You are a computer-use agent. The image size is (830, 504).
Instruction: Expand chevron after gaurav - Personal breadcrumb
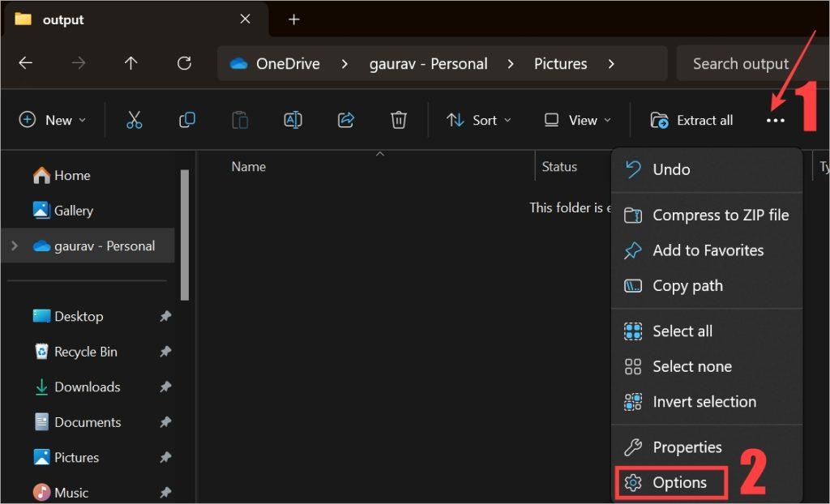[x=511, y=64]
